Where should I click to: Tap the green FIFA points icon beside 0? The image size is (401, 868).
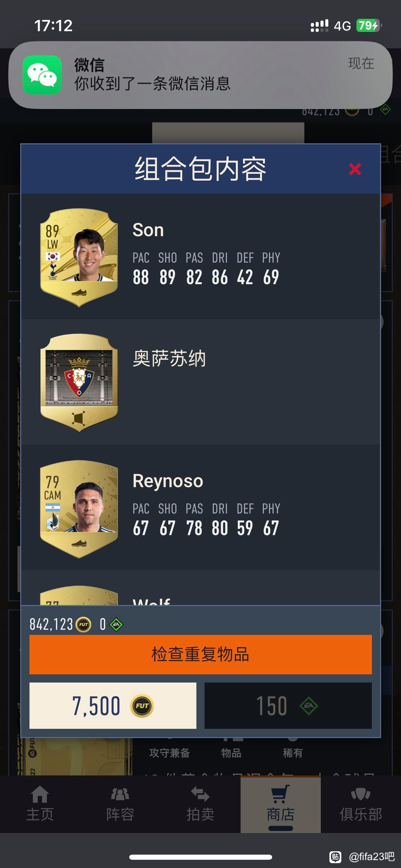(116, 625)
